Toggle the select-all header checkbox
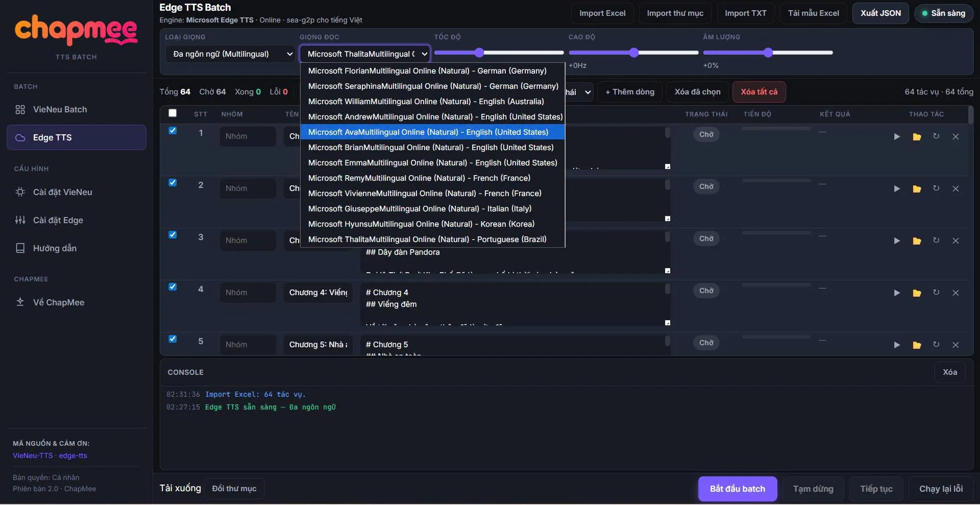The width and height of the screenshot is (980, 505). (173, 113)
